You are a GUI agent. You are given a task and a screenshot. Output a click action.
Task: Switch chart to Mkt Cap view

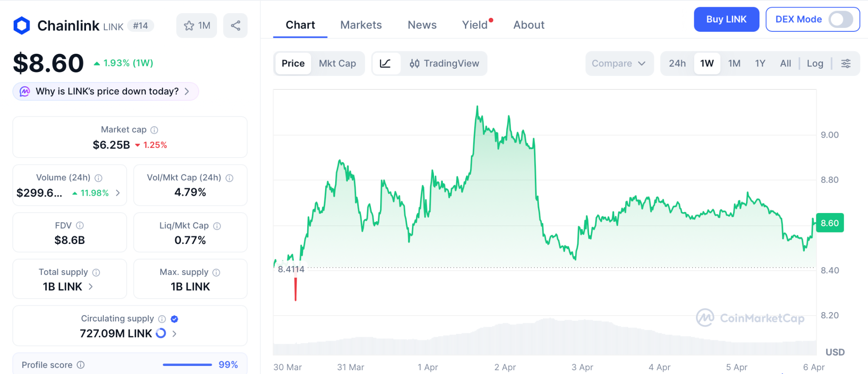coord(337,64)
